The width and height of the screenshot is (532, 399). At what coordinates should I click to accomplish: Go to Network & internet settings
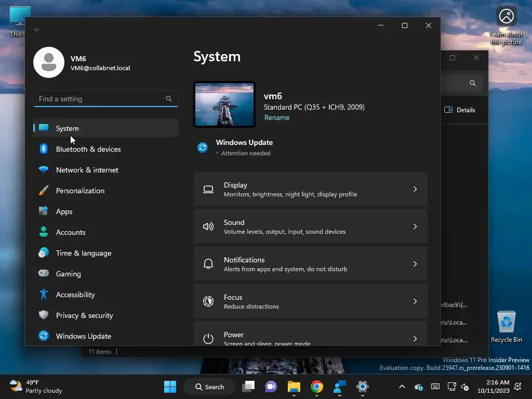(x=106, y=170)
